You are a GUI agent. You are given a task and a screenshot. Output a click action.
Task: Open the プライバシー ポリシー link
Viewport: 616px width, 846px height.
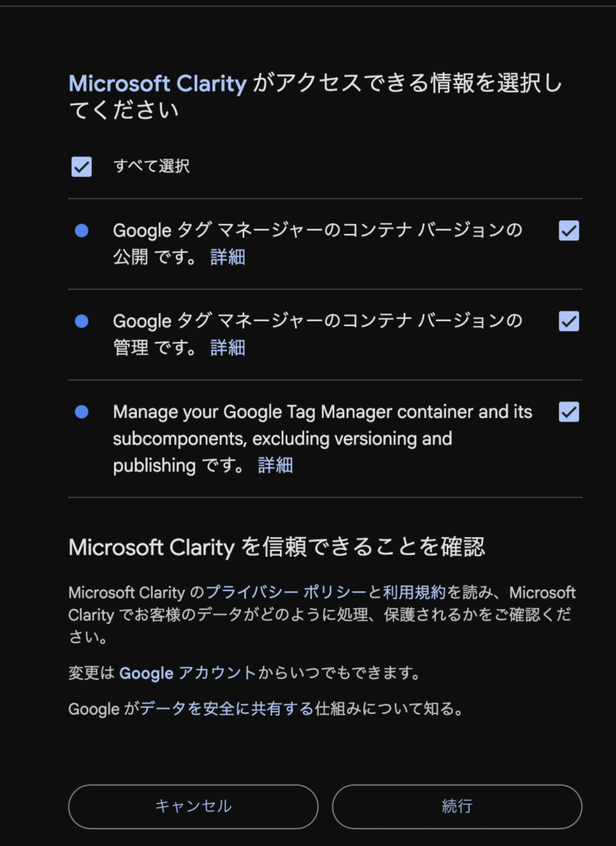pyautogui.click(x=286, y=592)
